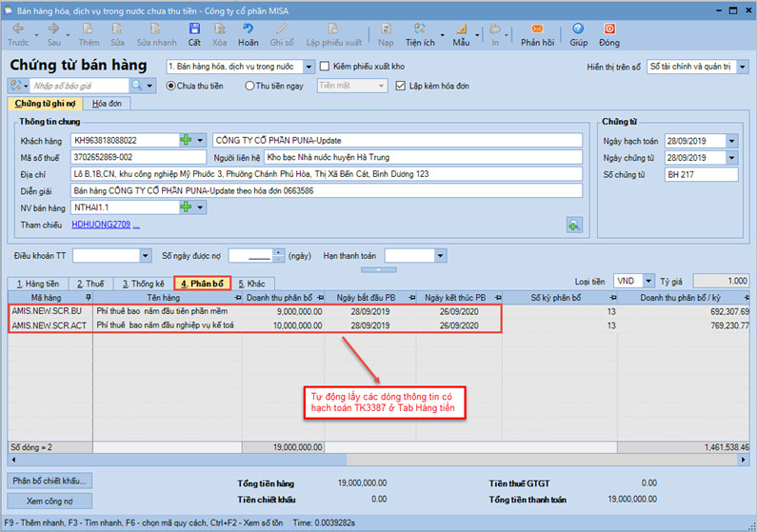Open the 1. Hàng tiền tab
The height and width of the screenshot is (532, 757).
pyautogui.click(x=38, y=284)
